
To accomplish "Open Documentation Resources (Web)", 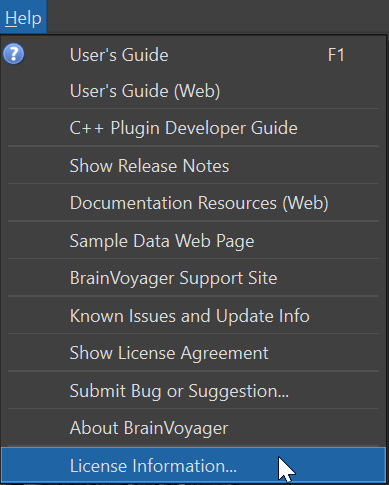I will [193, 203].
